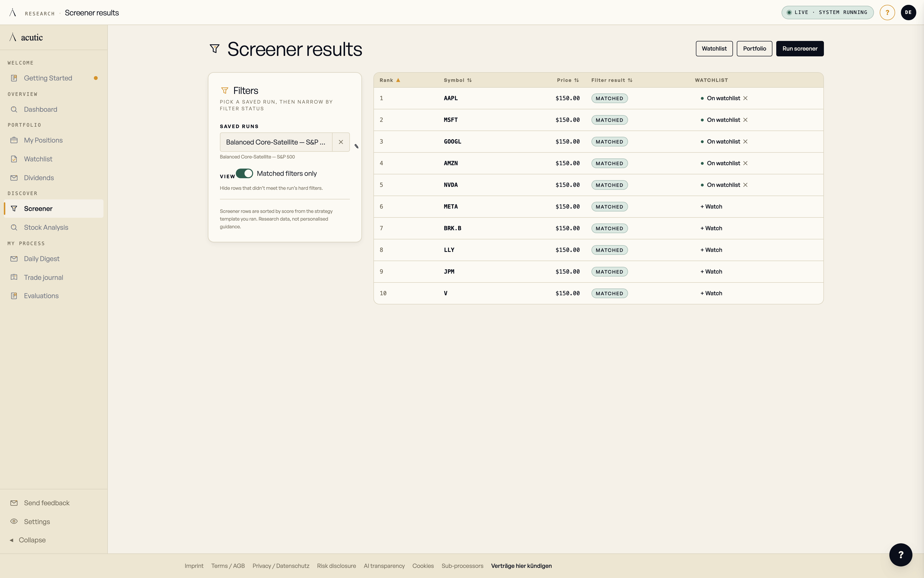
Task: Click the acutic logo in the top bar
Action: [13, 13]
